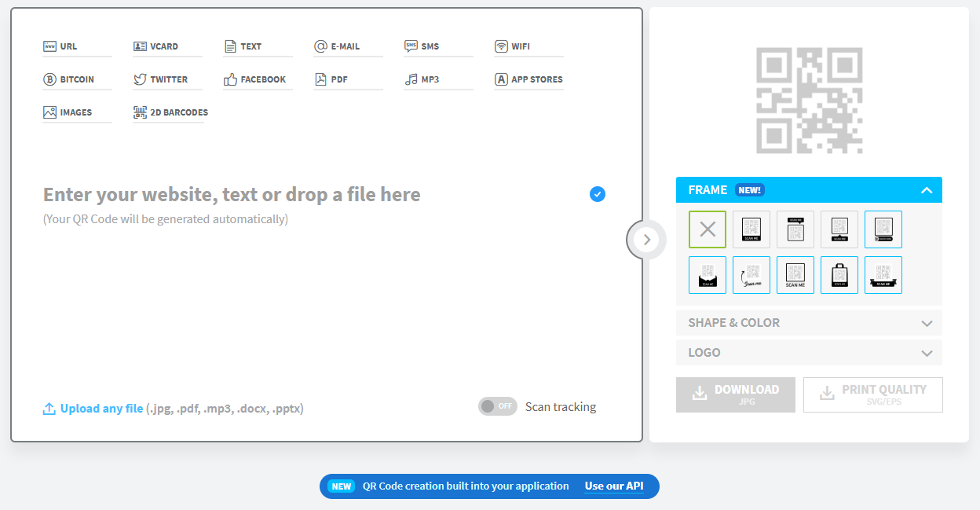The image size is (980, 510).
Task: Choose the shopping bag frame thumbnail
Action: point(839,275)
